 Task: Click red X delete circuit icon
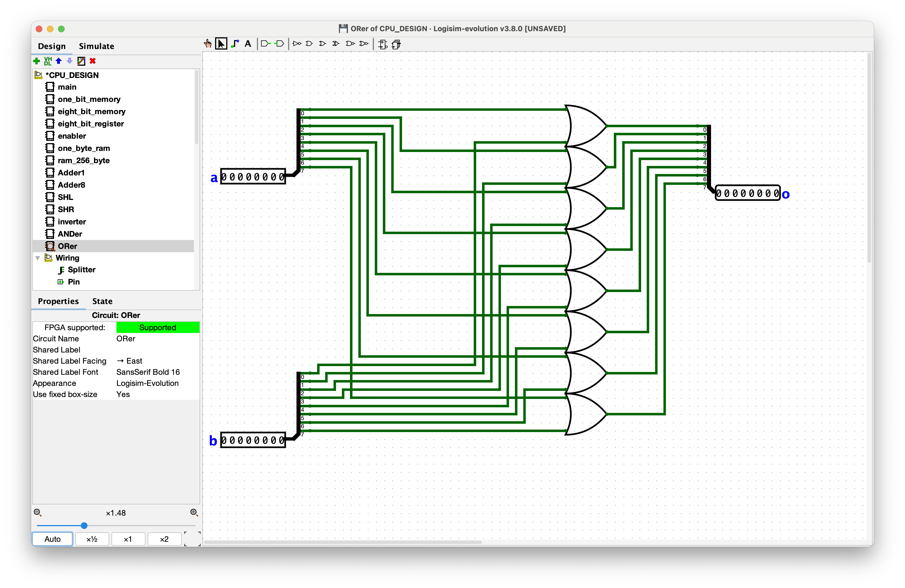coord(93,61)
